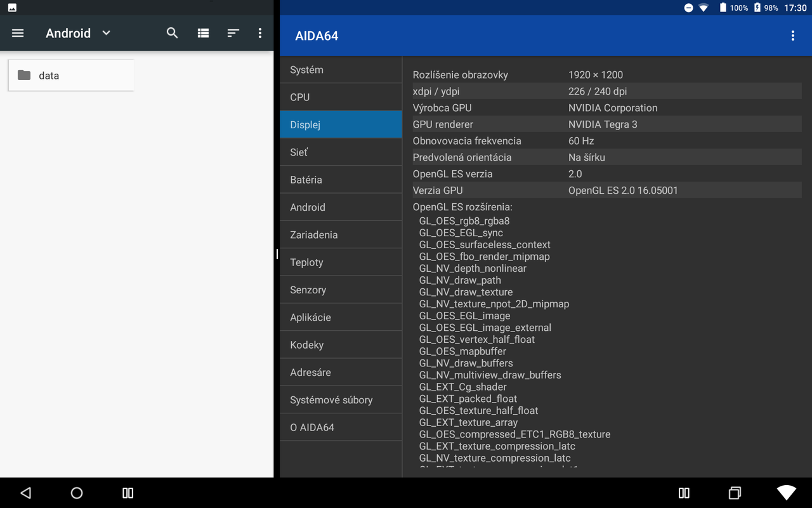Tap the Obnovovacia frekvencia label
This screenshot has height=508, width=812.
click(467, 141)
